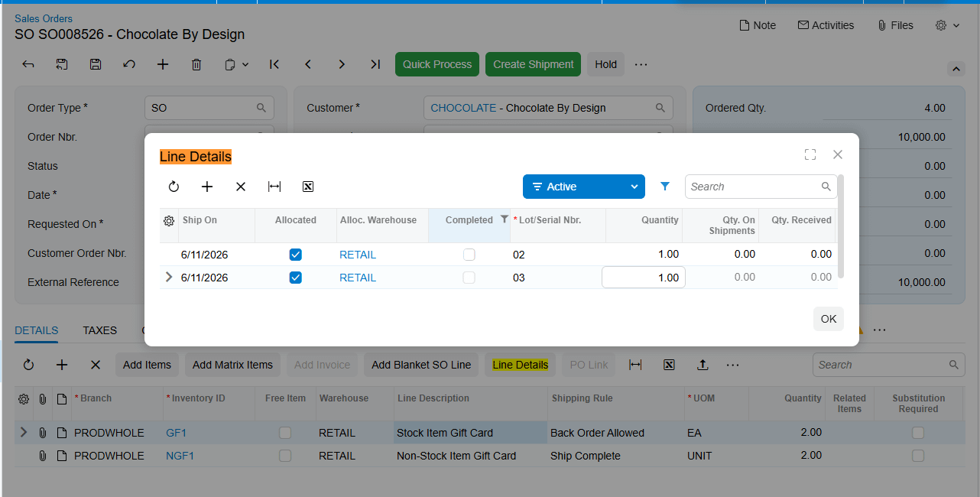
Task: Click the Cancel undo icon
Action: (129, 64)
